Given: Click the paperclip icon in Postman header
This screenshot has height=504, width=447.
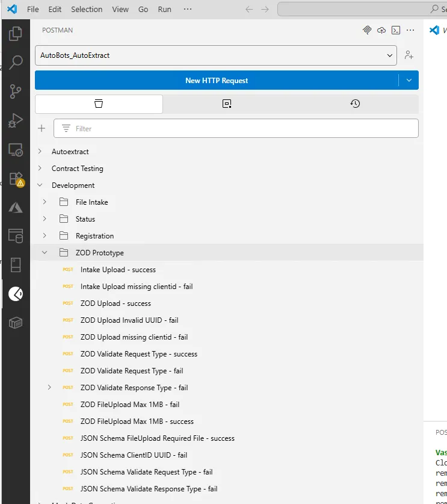Looking at the screenshot, I should [367, 30].
